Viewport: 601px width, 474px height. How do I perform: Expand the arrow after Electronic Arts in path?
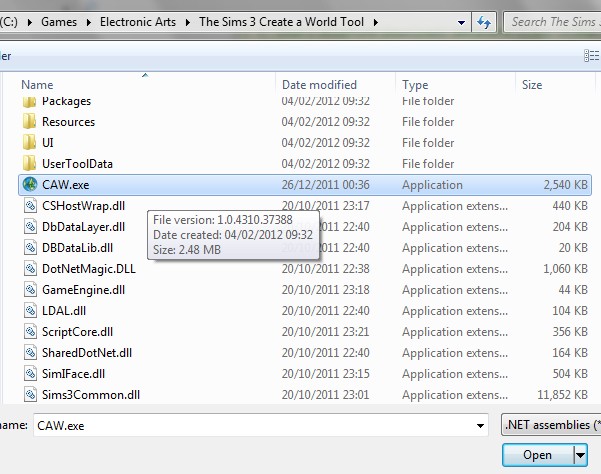[187, 22]
